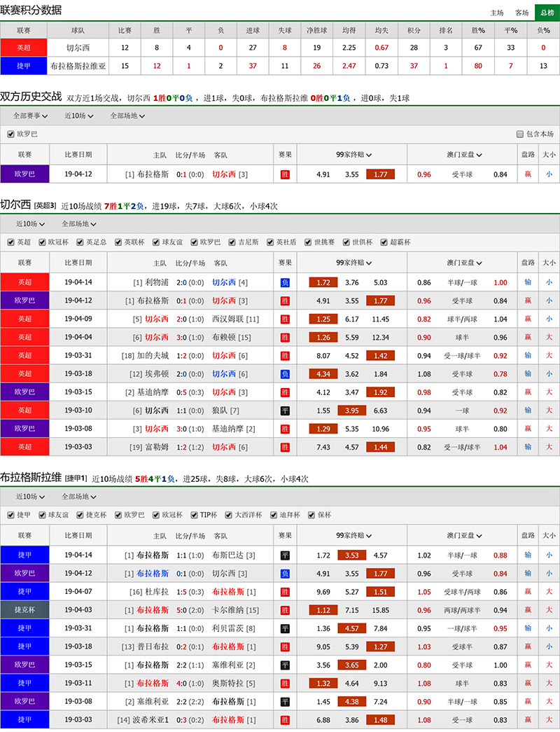The width and height of the screenshot is (560, 732).
Task: Open 布斯巴达 team link
Action: click(227, 555)
